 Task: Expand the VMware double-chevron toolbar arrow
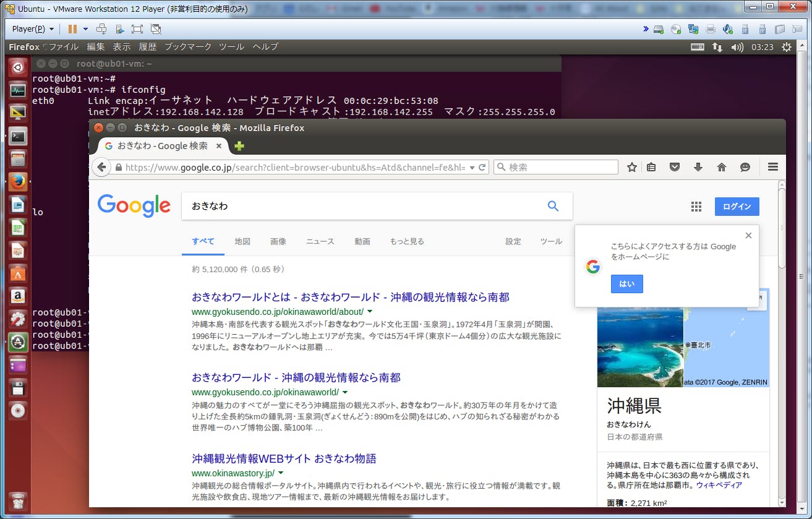click(x=646, y=29)
